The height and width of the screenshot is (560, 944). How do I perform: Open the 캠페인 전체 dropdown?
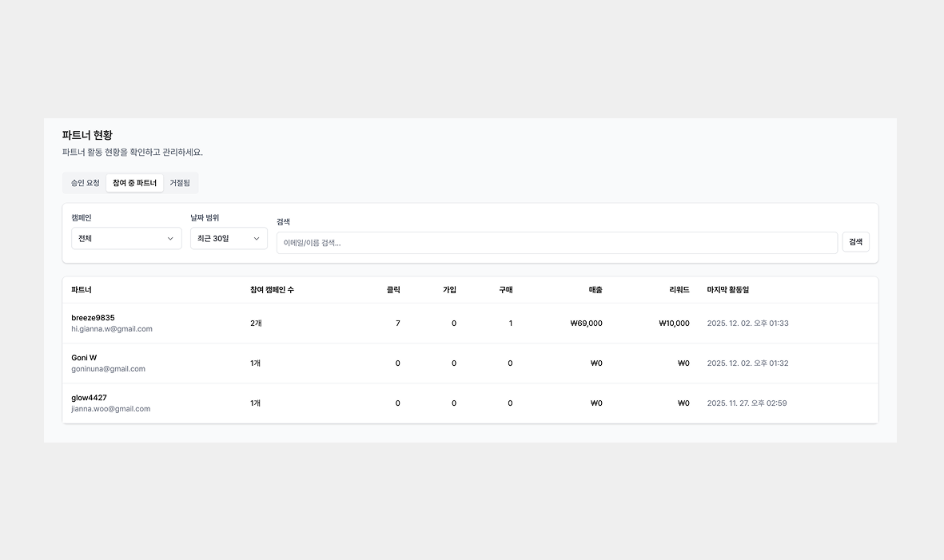pos(126,238)
